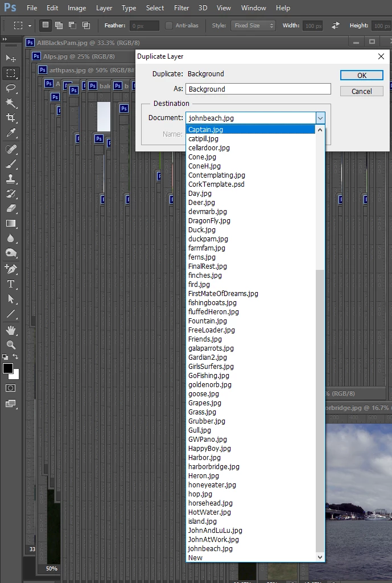392x583 pixels.
Task: Click the Feather input field
Action: [x=145, y=26]
